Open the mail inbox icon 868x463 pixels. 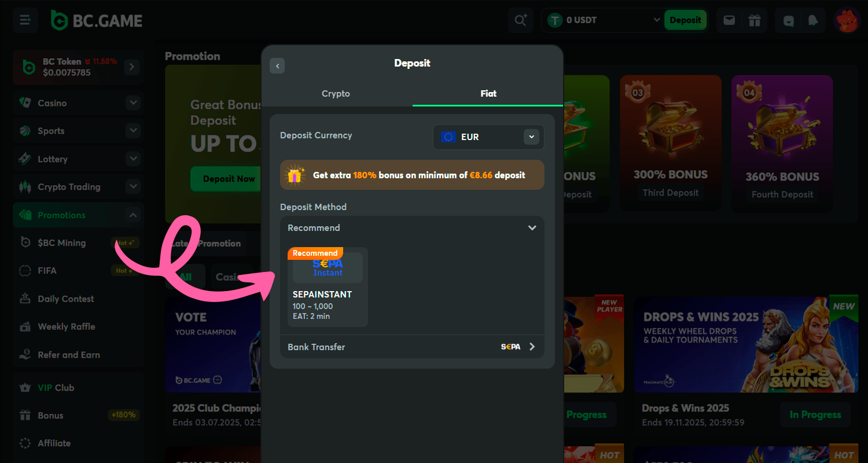(729, 20)
